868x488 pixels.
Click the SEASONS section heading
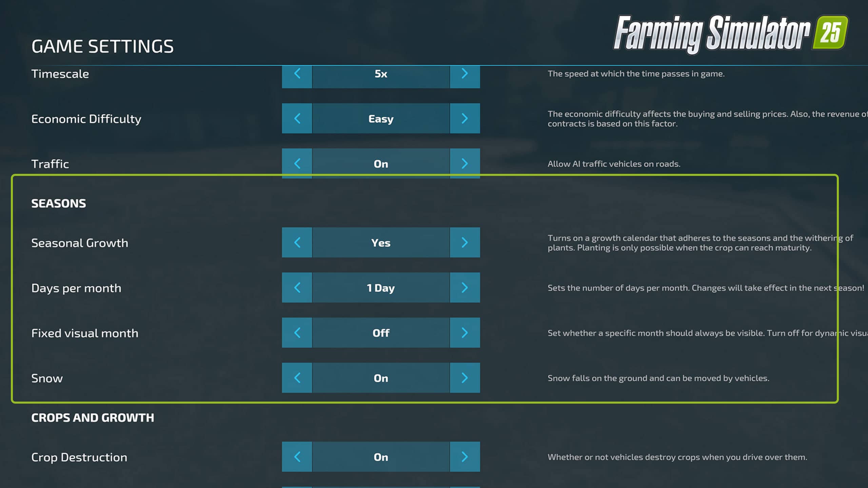(59, 203)
